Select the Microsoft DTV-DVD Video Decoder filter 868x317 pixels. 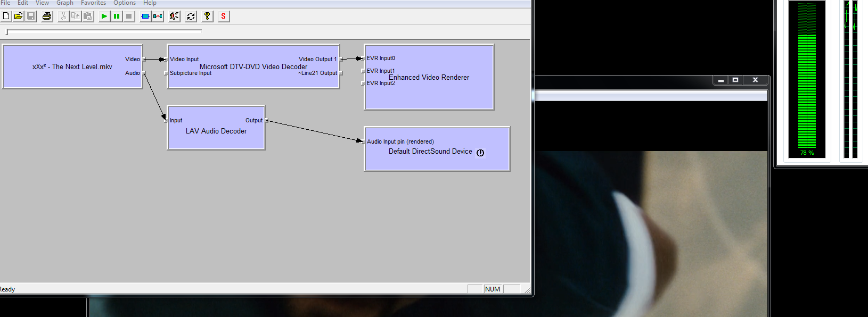[x=253, y=80]
